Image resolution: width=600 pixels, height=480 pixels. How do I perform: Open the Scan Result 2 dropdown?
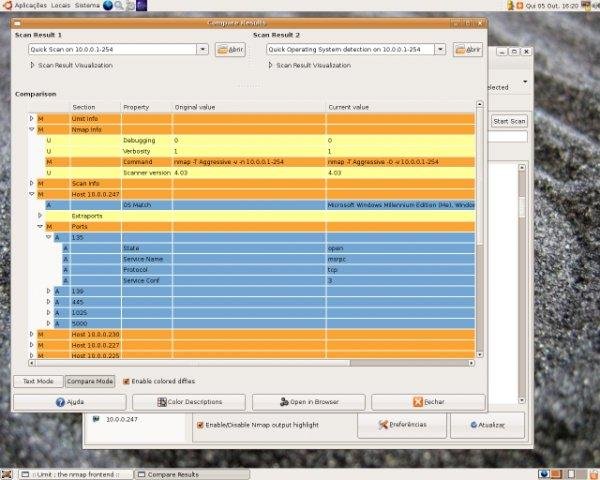click(441, 49)
